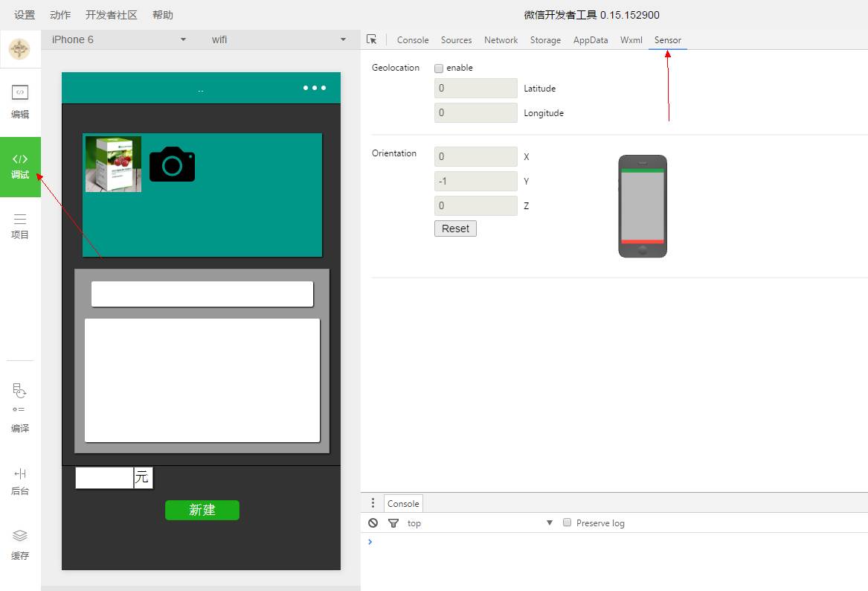
Task: Click the 后台 background sidebar icon
Action: tap(20, 481)
